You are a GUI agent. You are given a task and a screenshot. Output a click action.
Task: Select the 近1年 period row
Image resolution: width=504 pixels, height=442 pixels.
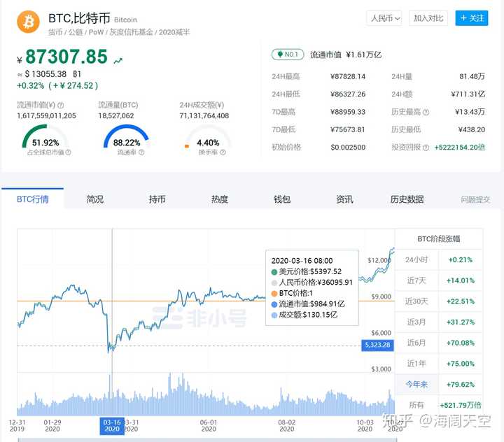click(439, 364)
